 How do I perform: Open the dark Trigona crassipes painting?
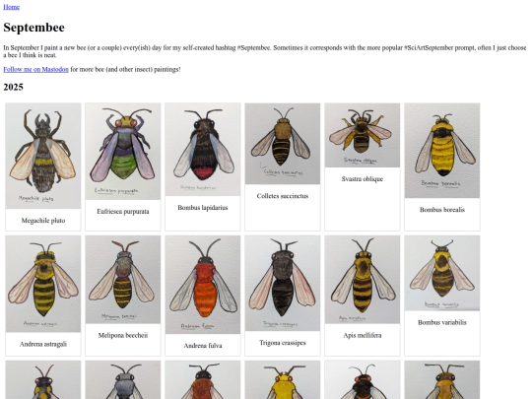tap(283, 284)
